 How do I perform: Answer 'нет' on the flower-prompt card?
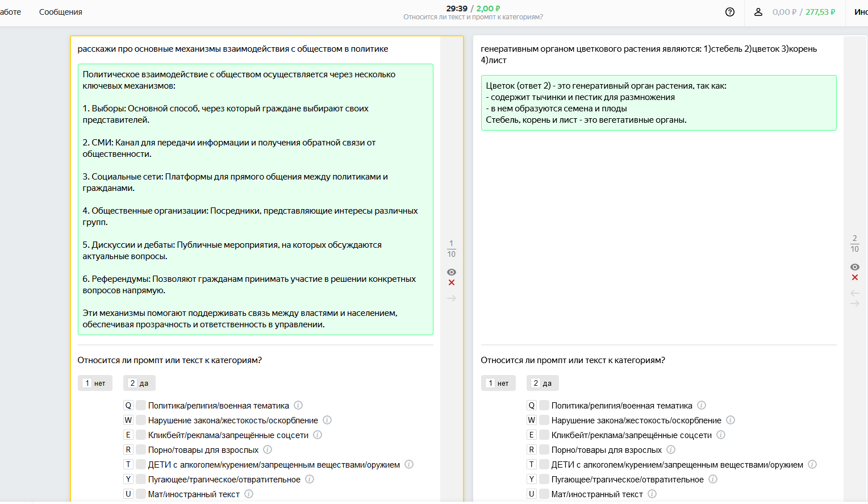point(498,383)
